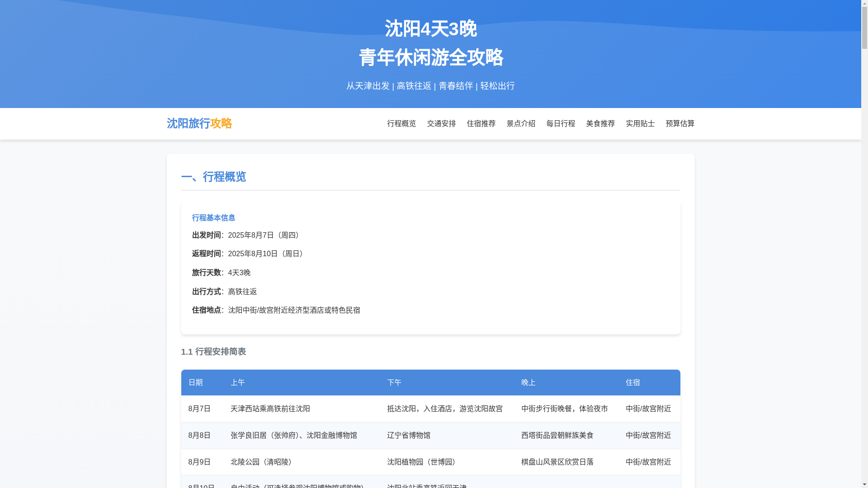This screenshot has height=488, width=868.
Task: Go to 行程概览 nav item
Action: tap(401, 123)
